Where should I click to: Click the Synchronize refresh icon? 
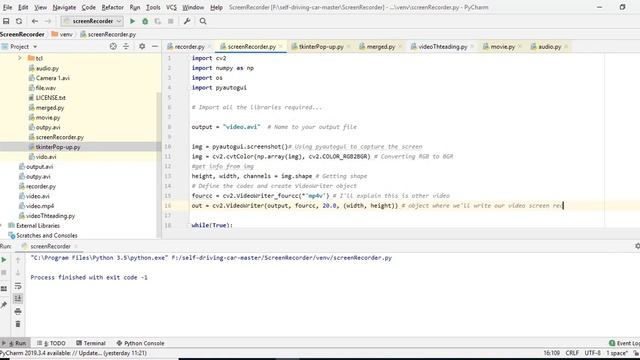19,21
